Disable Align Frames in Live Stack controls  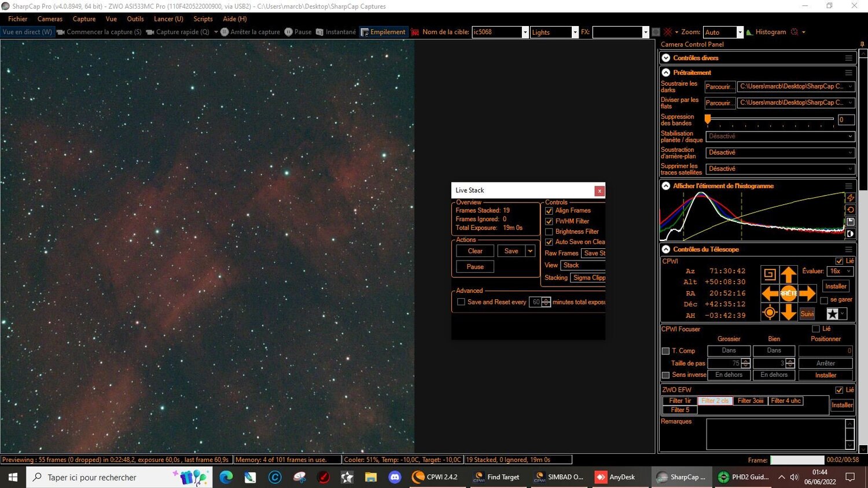(549, 211)
